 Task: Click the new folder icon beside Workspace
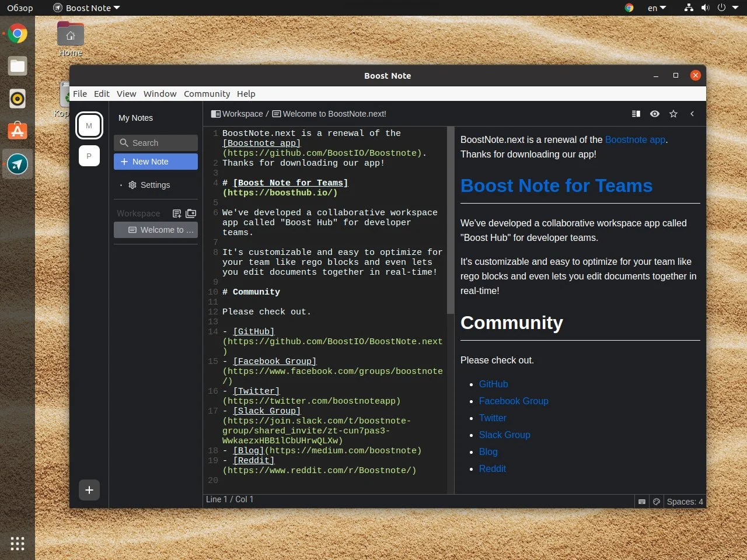click(191, 213)
